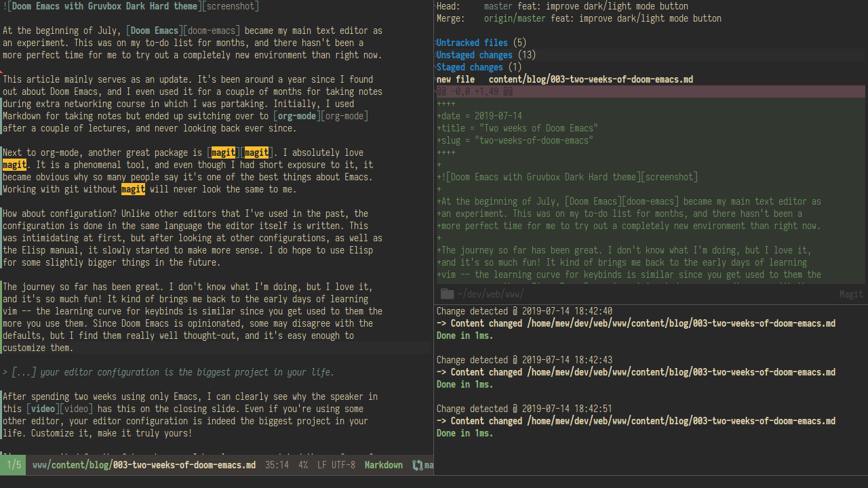This screenshot has width=868, height=488.
Task: Click the Magit mode label at the modeline's right end
Action: (851, 294)
